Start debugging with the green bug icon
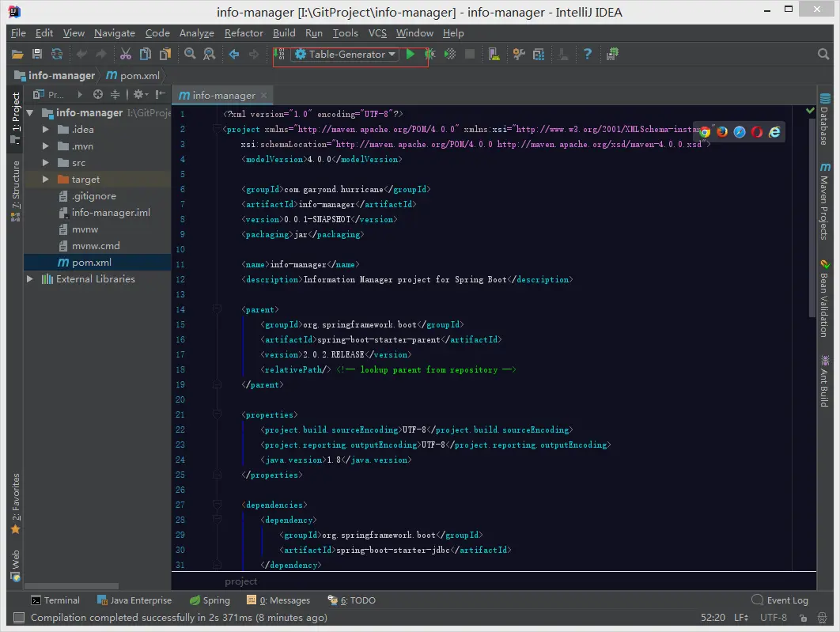Image resolution: width=840 pixels, height=632 pixels. coord(429,54)
